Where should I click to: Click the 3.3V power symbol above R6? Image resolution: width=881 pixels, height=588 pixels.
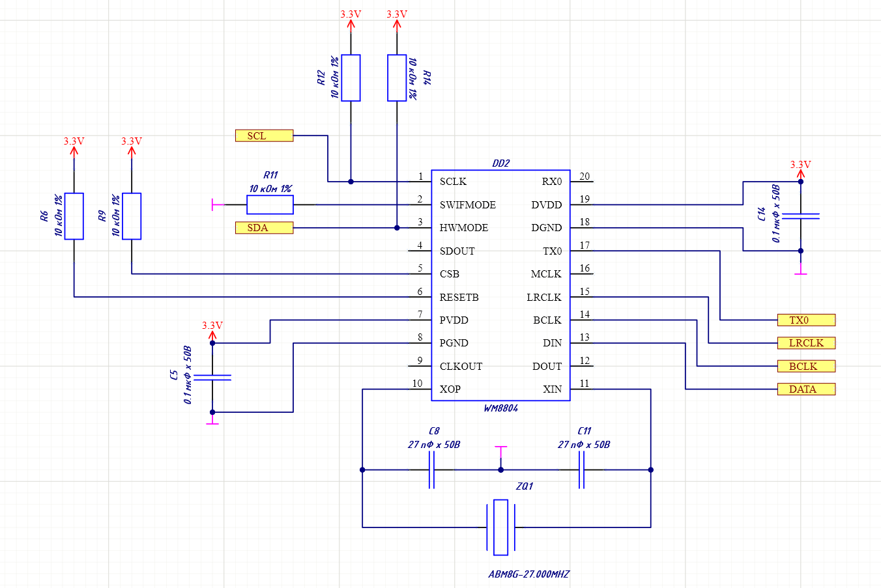(74, 147)
